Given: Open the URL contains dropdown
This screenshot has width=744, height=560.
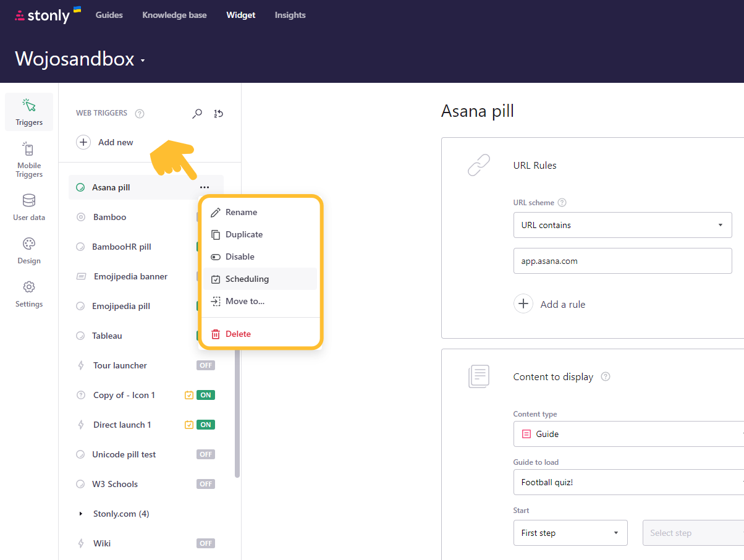Looking at the screenshot, I should 622,224.
